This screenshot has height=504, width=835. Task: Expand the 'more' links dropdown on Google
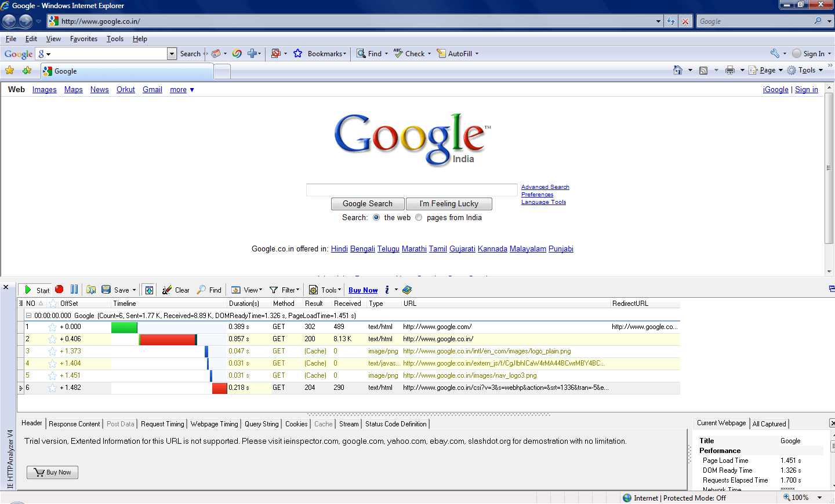click(182, 90)
